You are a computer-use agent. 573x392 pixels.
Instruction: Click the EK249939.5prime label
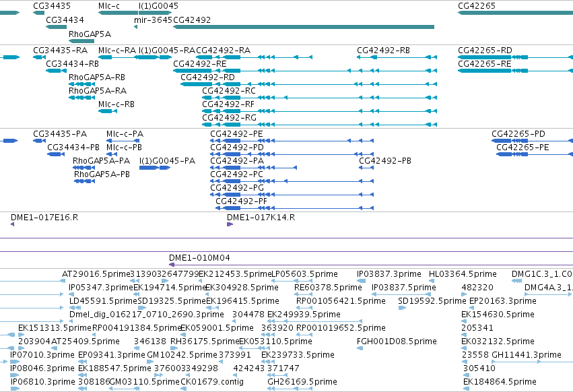(304, 315)
